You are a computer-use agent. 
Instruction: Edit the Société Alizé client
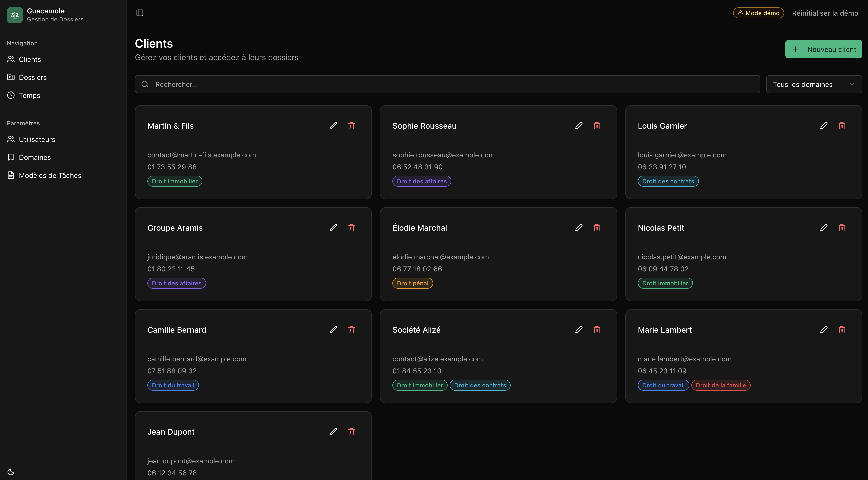coord(579,330)
